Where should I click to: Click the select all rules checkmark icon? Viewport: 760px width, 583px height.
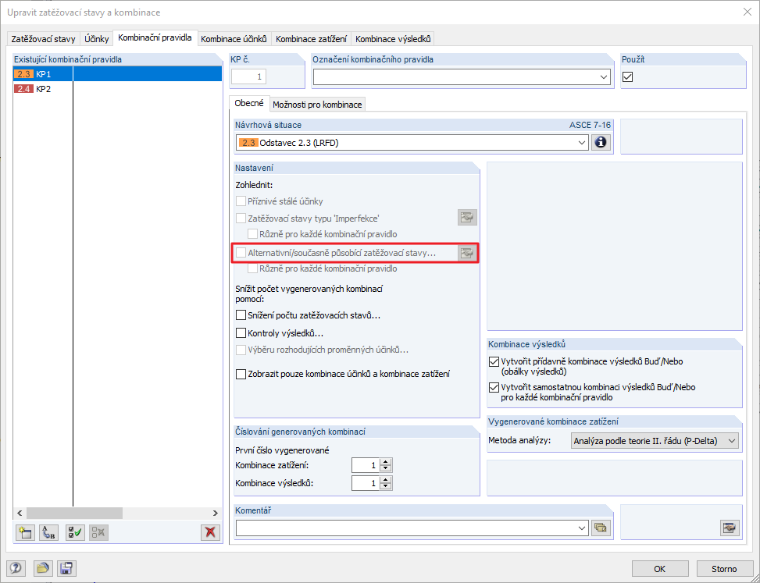75,533
